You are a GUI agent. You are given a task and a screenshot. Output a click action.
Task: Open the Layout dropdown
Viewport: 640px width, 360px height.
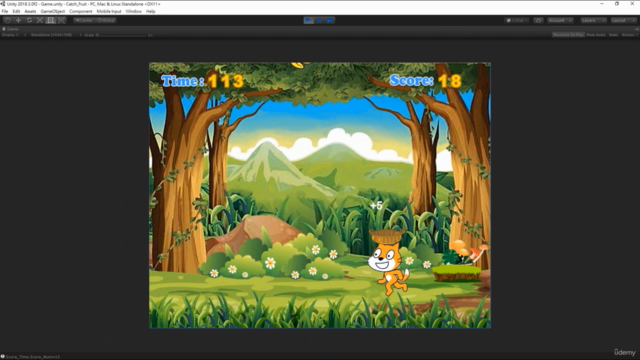(623, 20)
